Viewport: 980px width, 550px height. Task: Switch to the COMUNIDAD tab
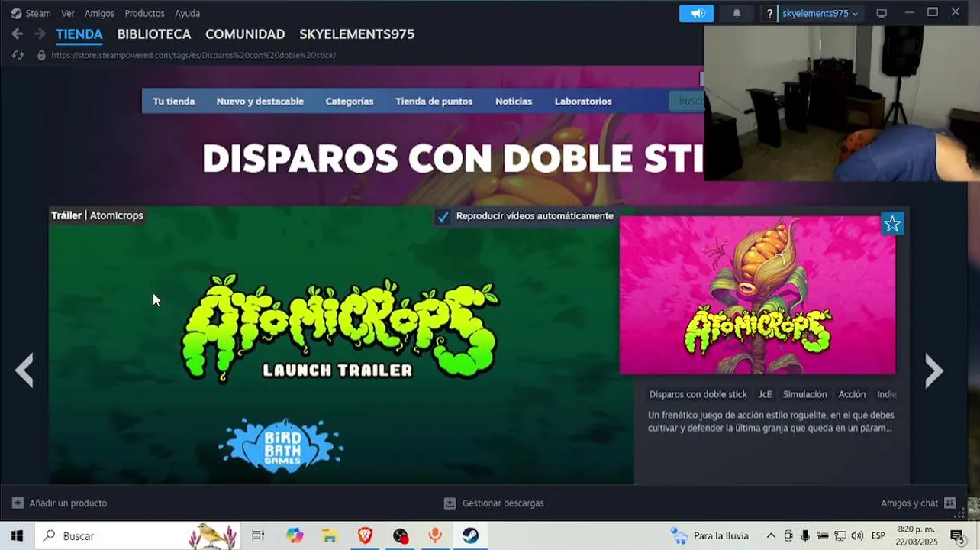pos(245,34)
